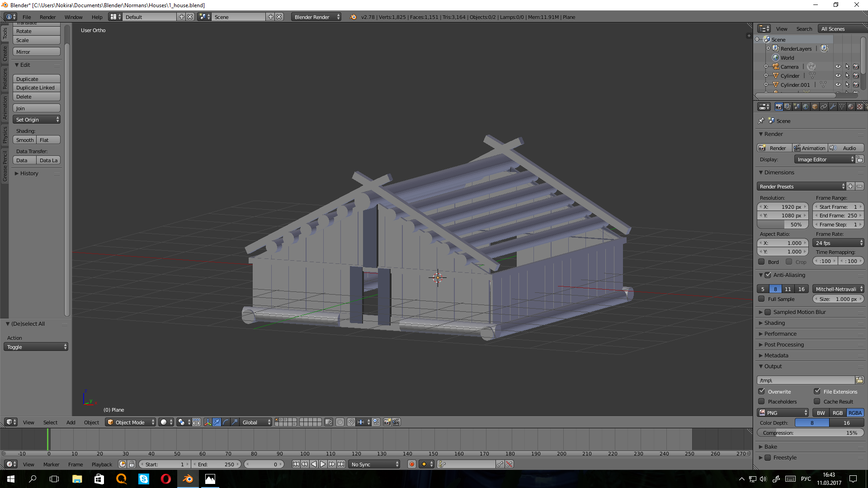This screenshot has width=868, height=488.
Task: Pin the Scene properties context
Action: coord(761,121)
